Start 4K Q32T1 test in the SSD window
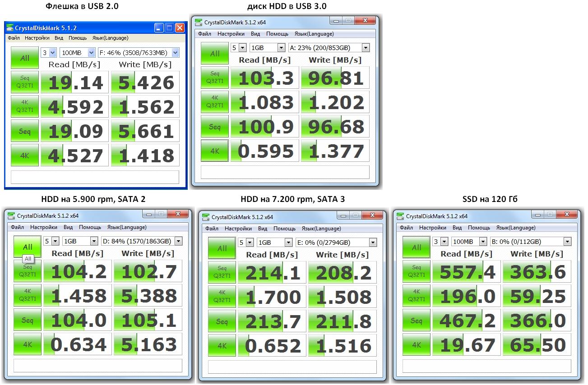This screenshot has width=588, height=385. pos(417,296)
